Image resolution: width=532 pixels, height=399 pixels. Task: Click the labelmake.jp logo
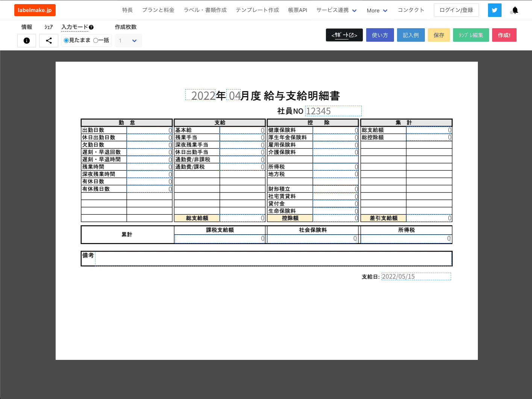(35, 10)
